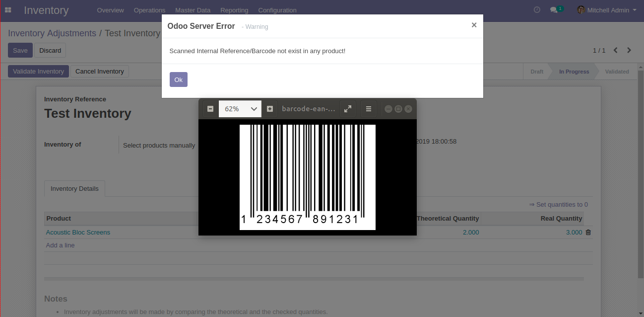Open the image viewer hamburger menu
The width and height of the screenshot is (644, 317).
click(369, 109)
